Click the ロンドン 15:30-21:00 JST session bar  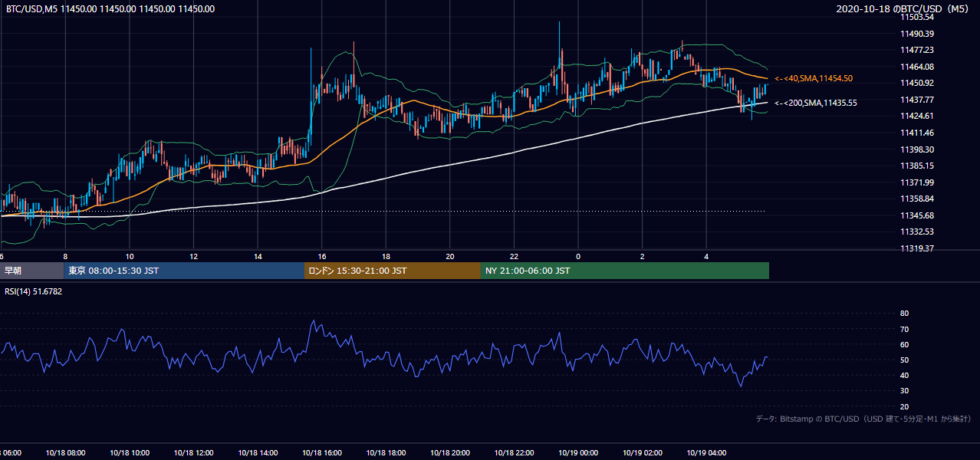(x=393, y=271)
